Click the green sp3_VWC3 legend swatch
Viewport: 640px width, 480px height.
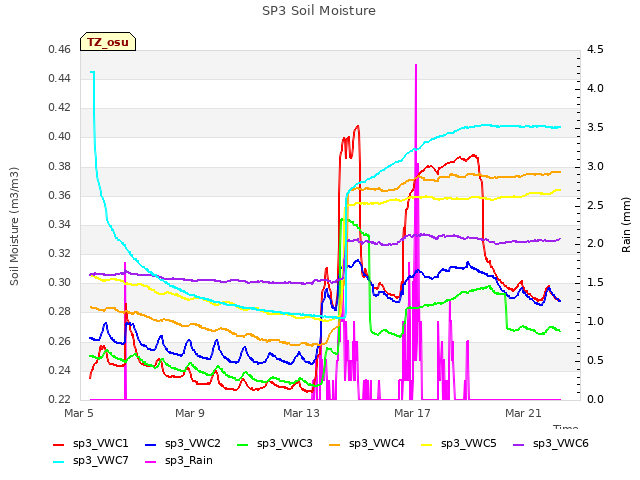point(243,445)
